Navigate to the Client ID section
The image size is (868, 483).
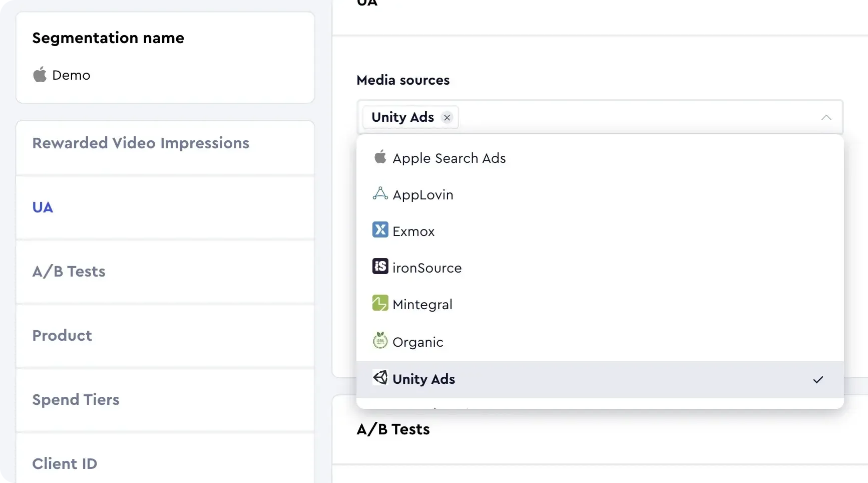pos(65,464)
